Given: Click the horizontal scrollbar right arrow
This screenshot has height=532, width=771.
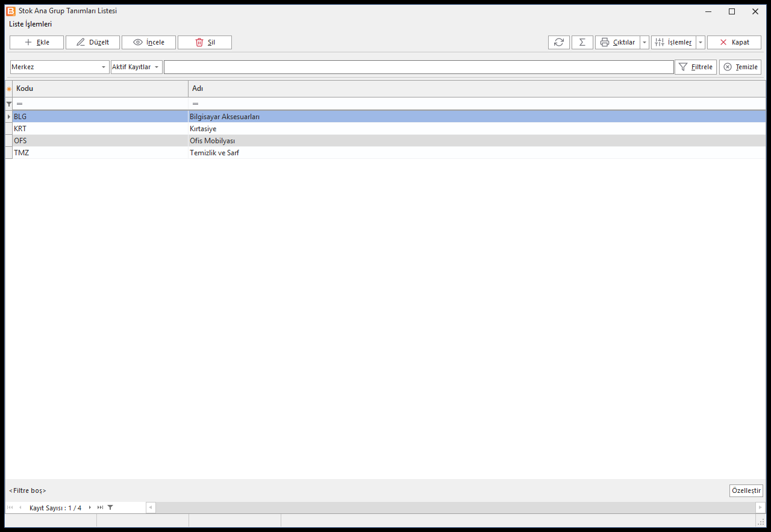Looking at the screenshot, I should click(x=760, y=507).
